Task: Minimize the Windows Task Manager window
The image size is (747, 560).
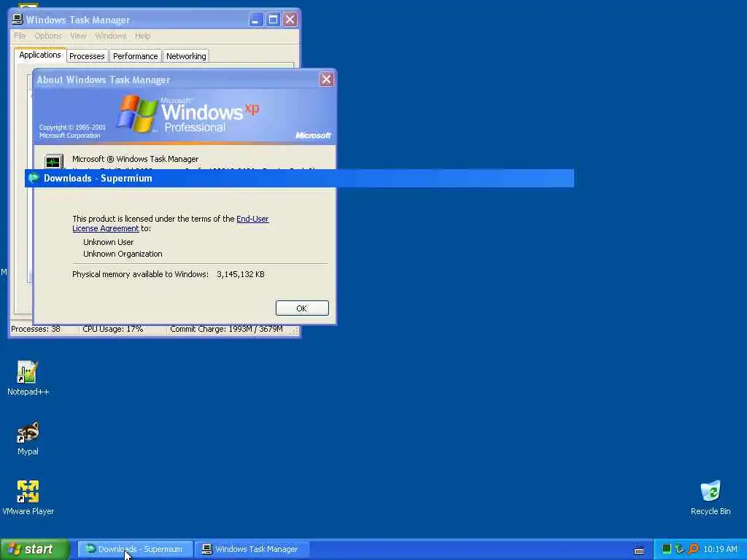Action: point(256,20)
